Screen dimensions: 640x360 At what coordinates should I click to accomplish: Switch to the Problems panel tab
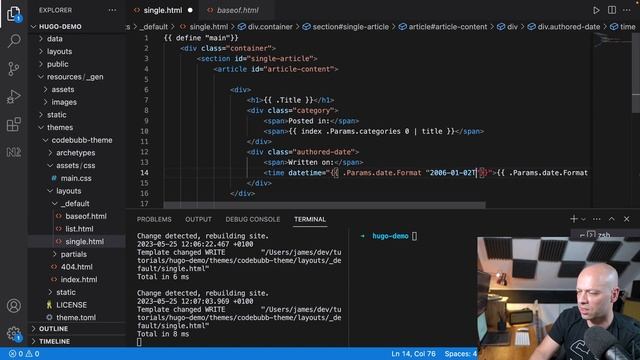tap(154, 220)
